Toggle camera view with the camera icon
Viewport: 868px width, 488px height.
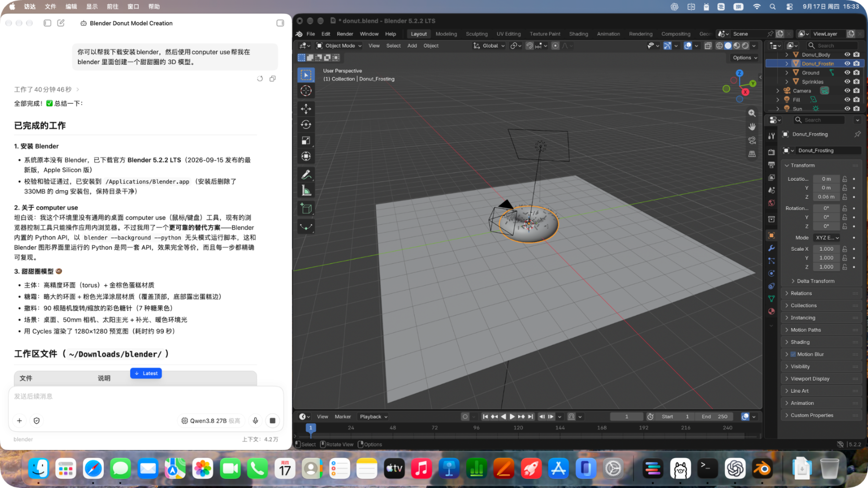pyautogui.click(x=752, y=140)
